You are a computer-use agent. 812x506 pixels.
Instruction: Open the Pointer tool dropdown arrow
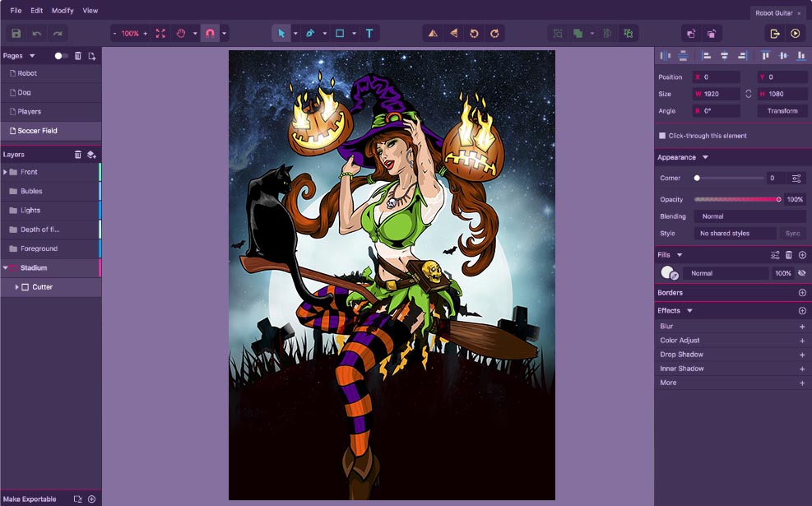[x=295, y=34]
